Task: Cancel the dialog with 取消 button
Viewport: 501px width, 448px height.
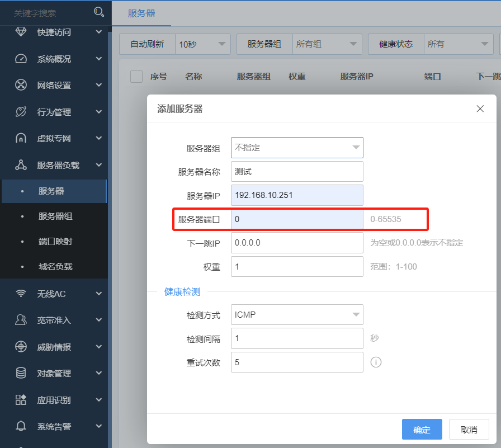Action: click(x=469, y=430)
